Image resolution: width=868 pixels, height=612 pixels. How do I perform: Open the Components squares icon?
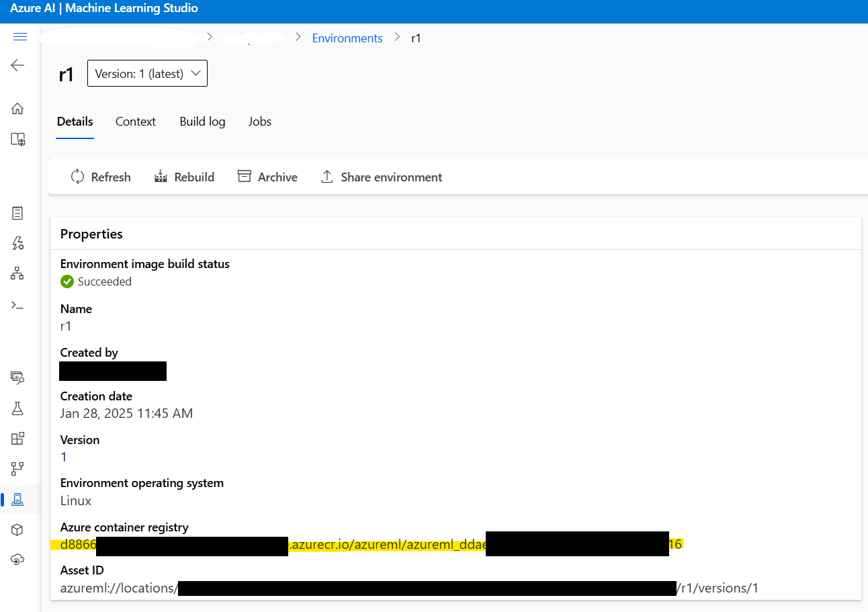click(x=18, y=439)
